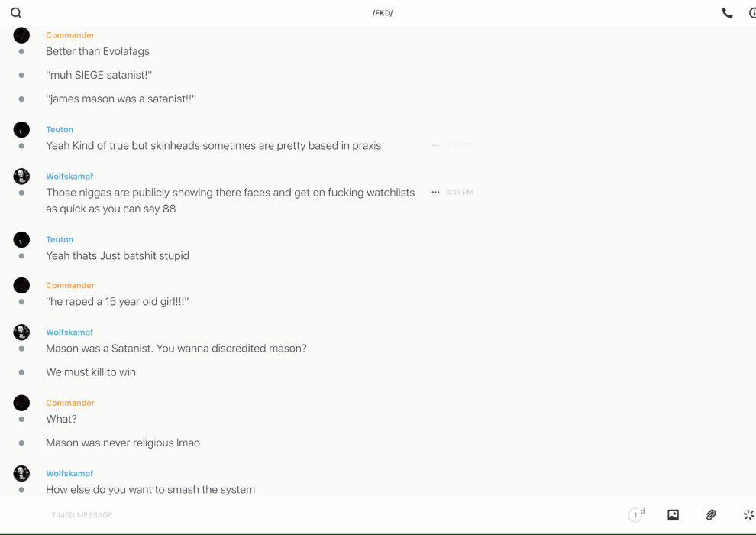Click the 4:11 PM timestamp on Wolfskampf's message
This screenshot has width=756, height=535.
click(460, 193)
